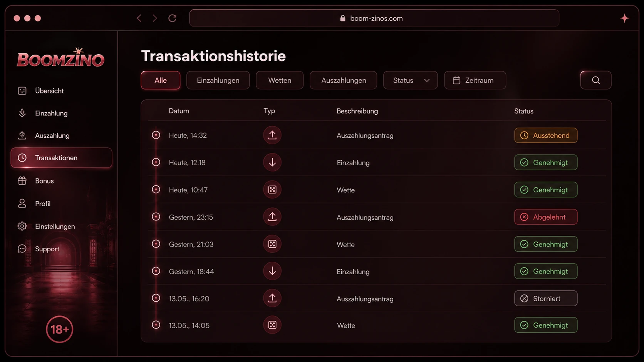Switch to the Auszahlungen filter tab
This screenshot has height=362, width=644.
click(344, 80)
